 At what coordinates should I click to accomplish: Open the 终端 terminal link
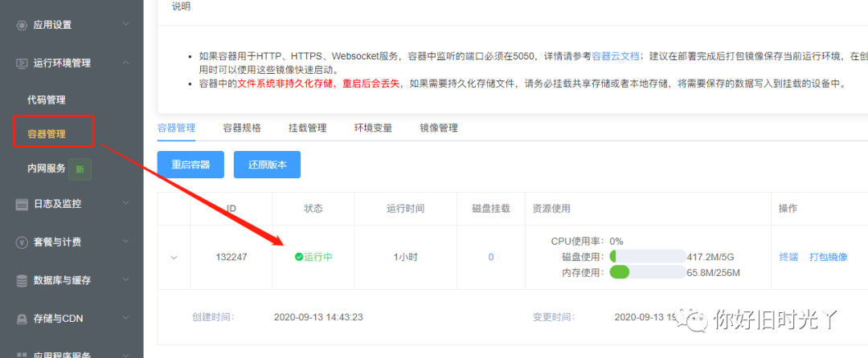[x=788, y=257]
